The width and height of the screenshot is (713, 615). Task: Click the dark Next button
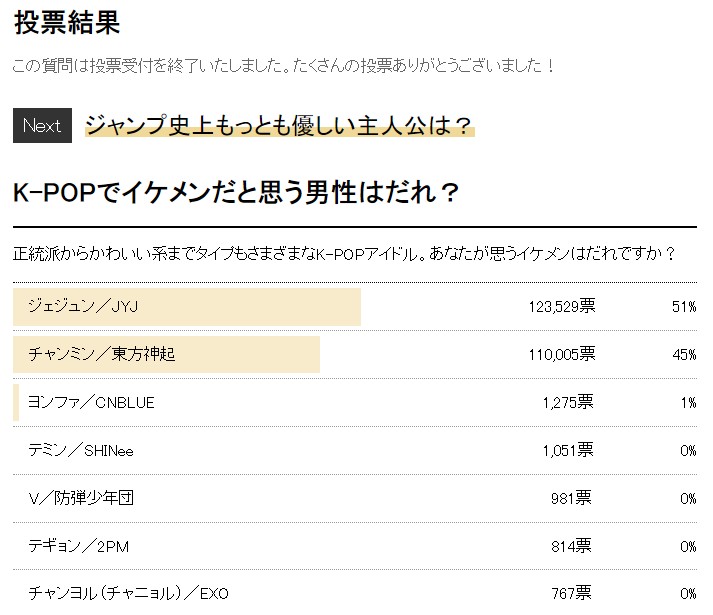point(42,126)
